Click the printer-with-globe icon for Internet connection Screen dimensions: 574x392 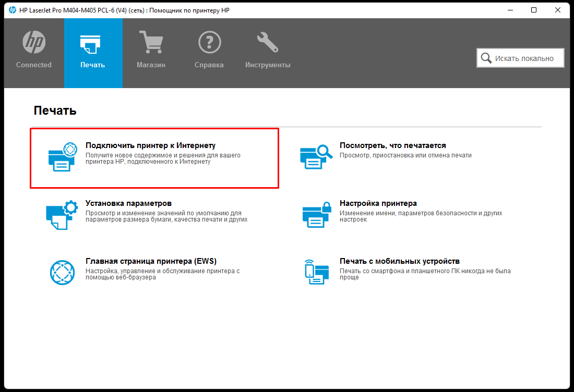tap(63, 157)
